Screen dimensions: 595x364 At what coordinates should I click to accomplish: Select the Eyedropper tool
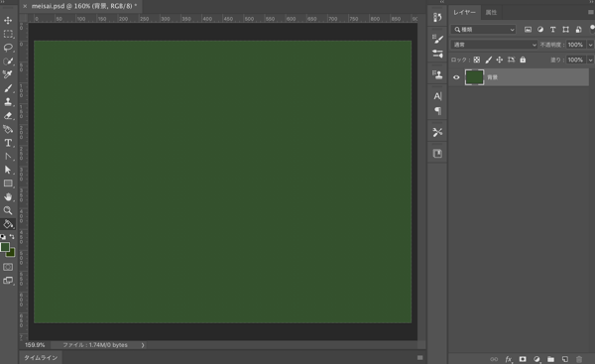(8, 74)
